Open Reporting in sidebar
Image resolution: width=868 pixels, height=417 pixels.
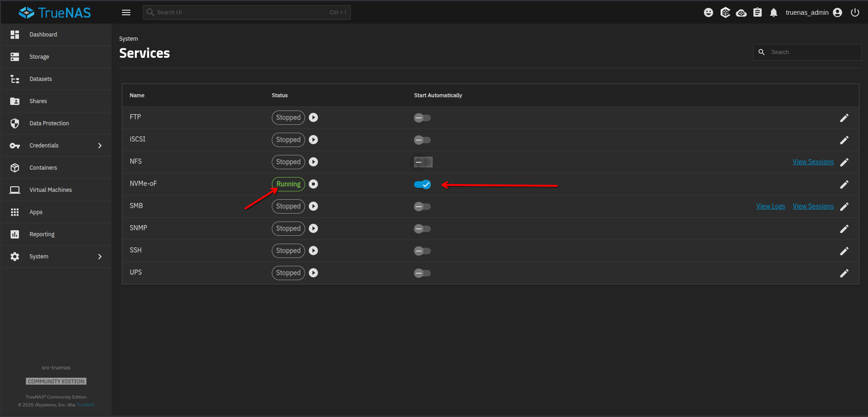tap(56, 234)
